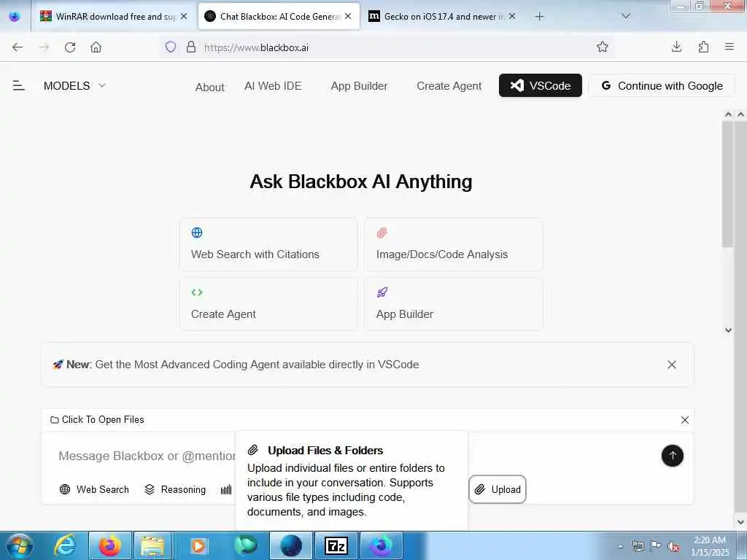
Task: Select the Create Agent card
Action: [x=268, y=304]
